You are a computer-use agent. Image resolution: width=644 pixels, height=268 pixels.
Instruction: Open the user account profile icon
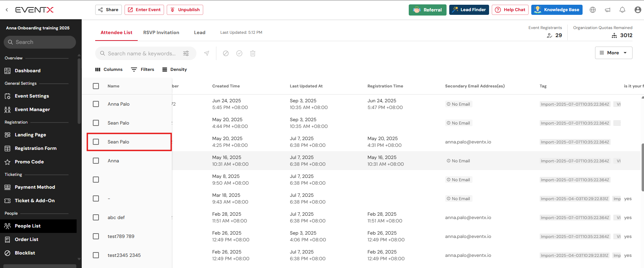coord(638,10)
